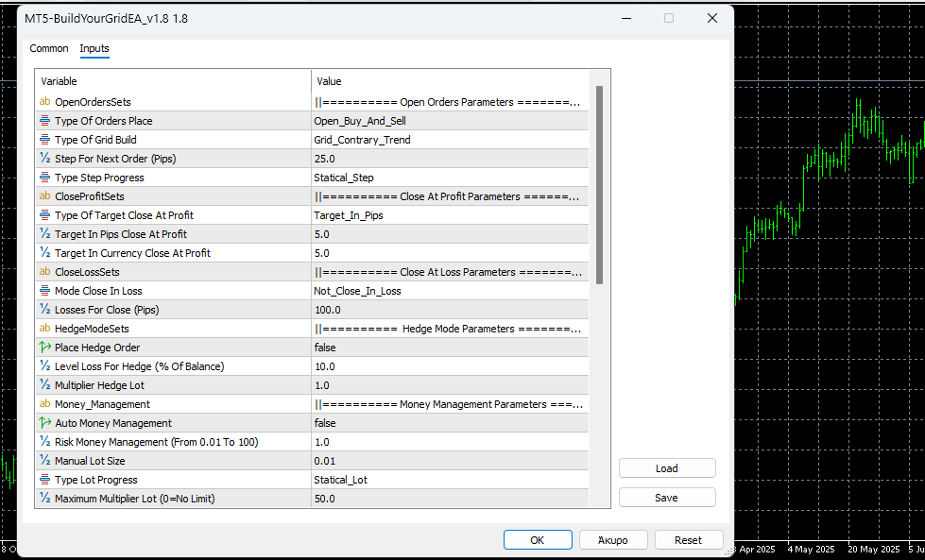
Task: Toggle Auto Money Management false value
Action: (x=325, y=423)
